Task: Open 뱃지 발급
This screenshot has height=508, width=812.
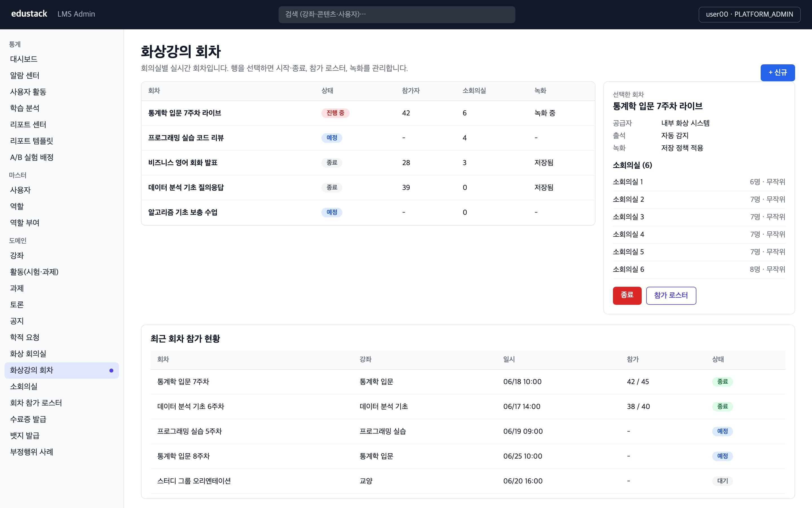Action: coord(62,436)
